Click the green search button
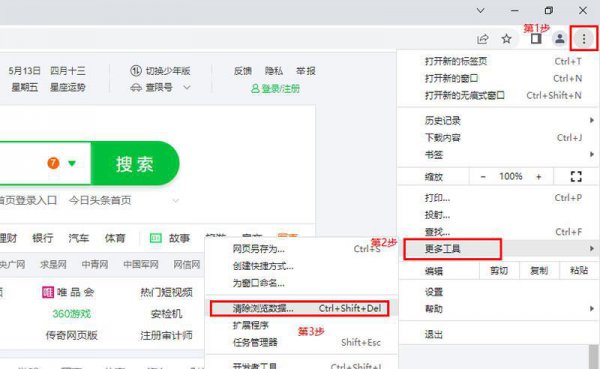The width and height of the screenshot is (600, 369). (135, 164)
